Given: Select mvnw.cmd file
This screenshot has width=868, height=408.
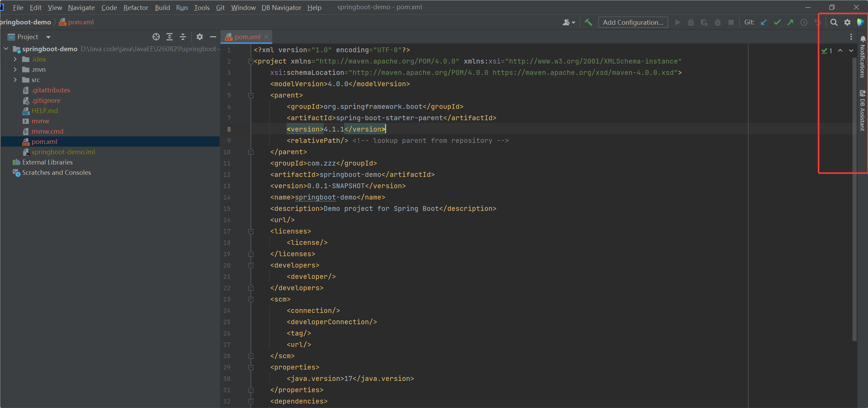Looking at the screenshot, I should coord(47,131).
